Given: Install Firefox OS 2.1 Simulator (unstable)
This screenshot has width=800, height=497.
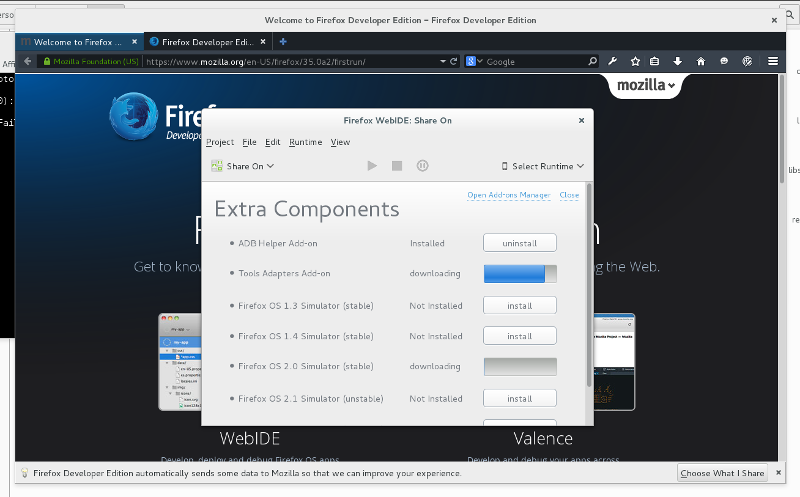Looking at the screenshot, I should click(520, 398).
